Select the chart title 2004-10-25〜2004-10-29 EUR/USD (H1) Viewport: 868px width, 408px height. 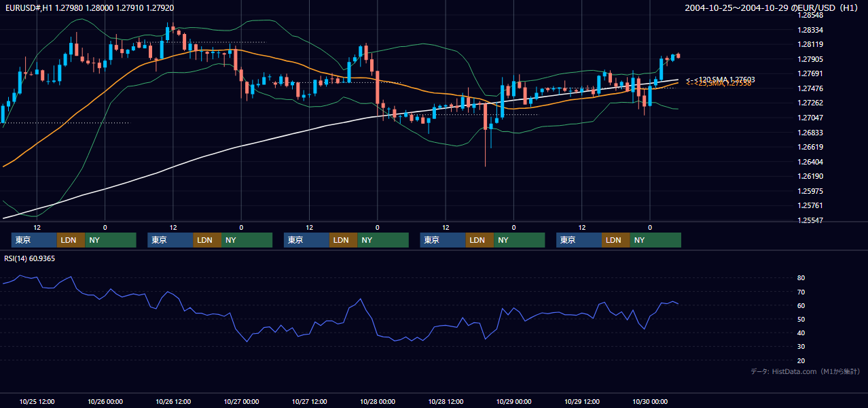point(772,8)
